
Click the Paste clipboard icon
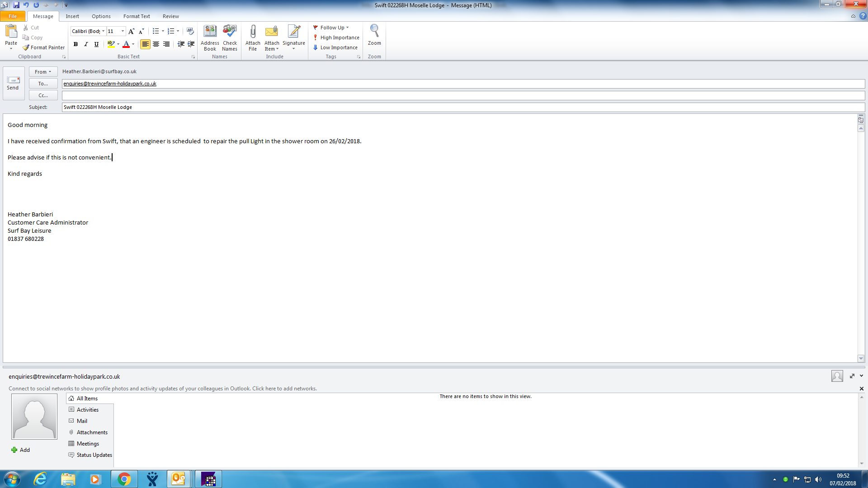(11, 32)
